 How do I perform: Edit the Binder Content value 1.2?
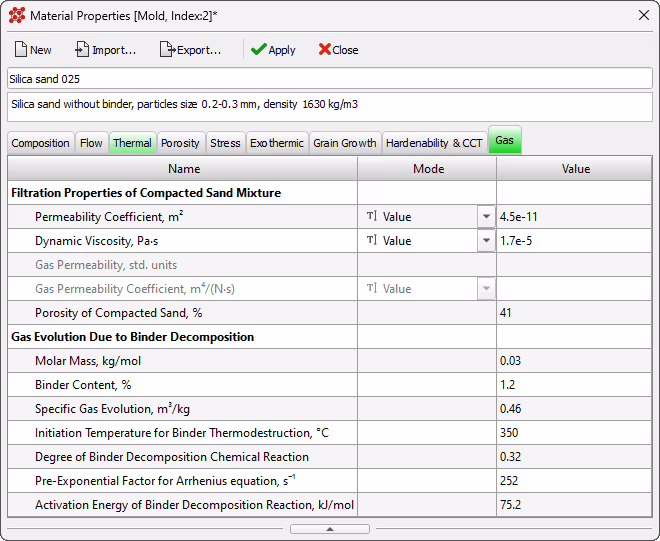tap(574, 385)
